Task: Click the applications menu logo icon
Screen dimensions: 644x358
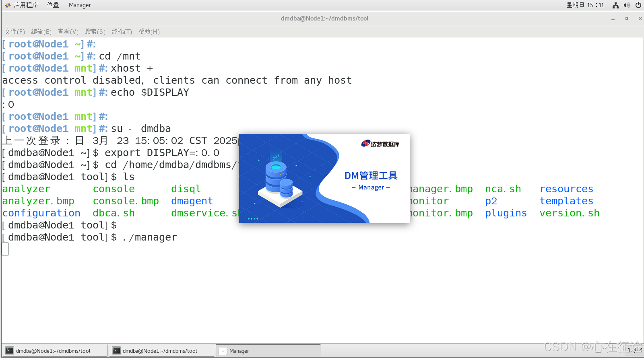Action: pyautogui.click(x=8, y=5)
